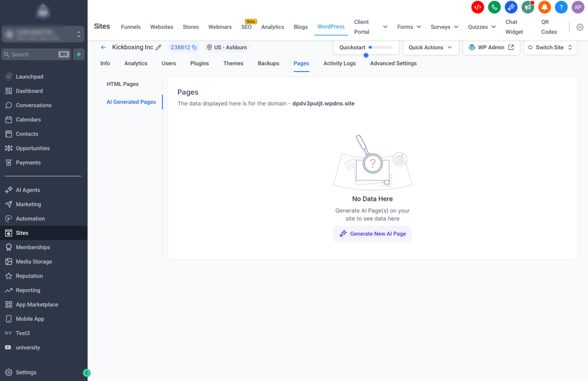Screen dimensions: 588x381
Task: Select AI Generated Pages in side list
Action: tap(131, 102)
